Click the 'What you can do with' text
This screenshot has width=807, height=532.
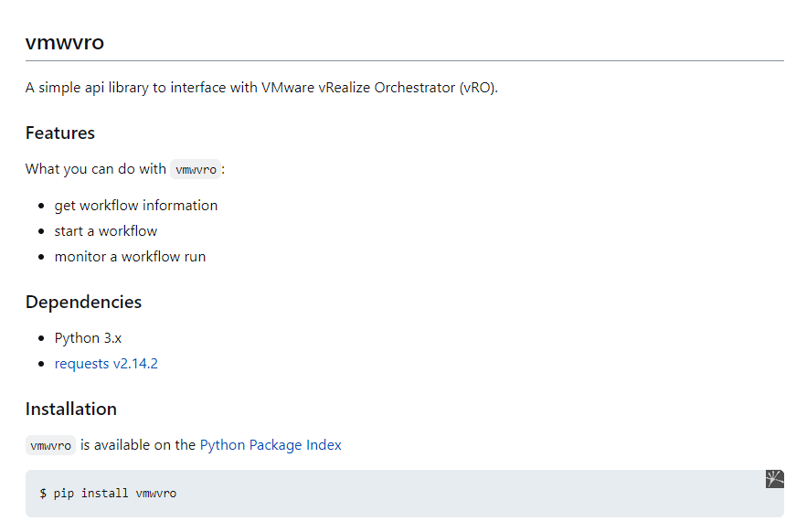pyautogui.click(x=95, y=169)
